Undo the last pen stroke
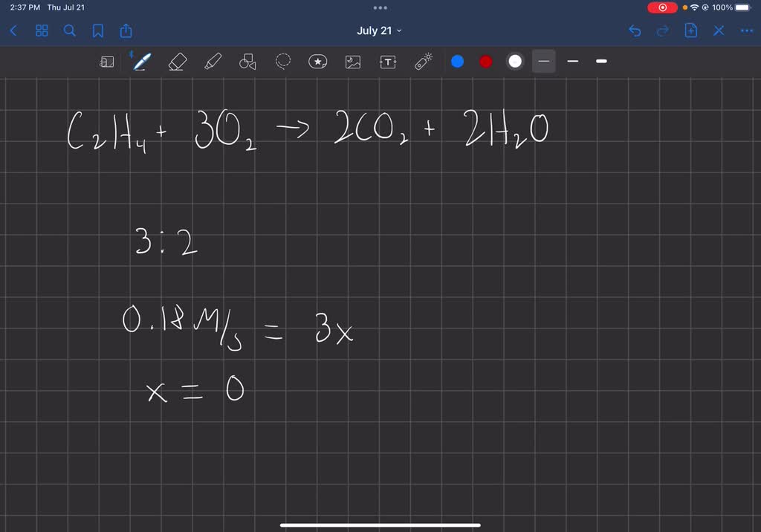The height and width of the screenshot is (532, 761). [634, 30]
